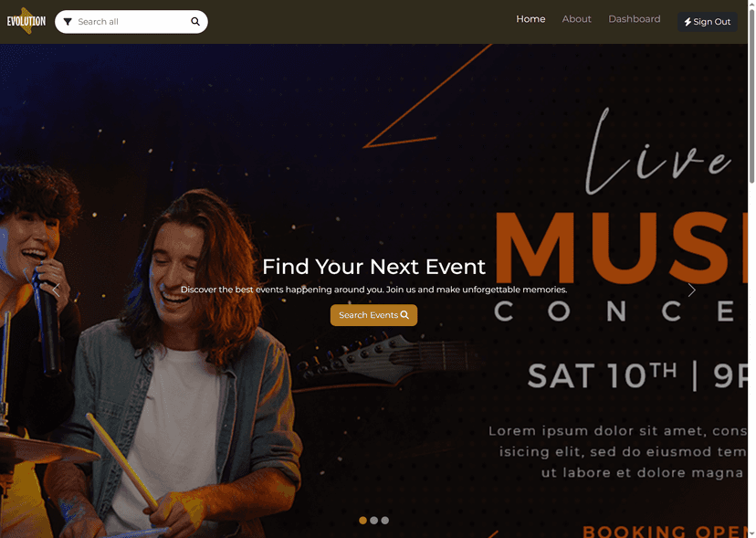Select the first carousel indicator dot
756x538 pixels.
[362, 520]
